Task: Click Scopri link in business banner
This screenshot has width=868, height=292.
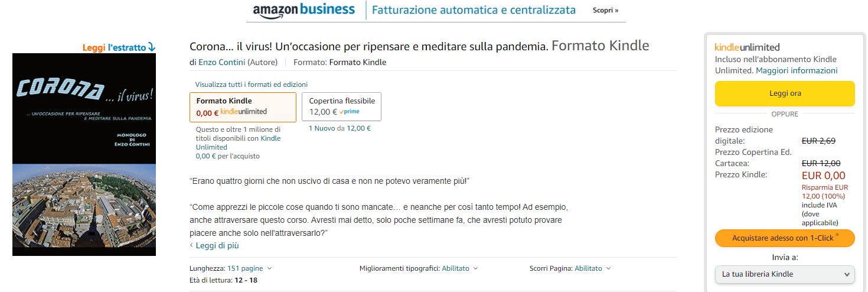Action: pos(605,10)
